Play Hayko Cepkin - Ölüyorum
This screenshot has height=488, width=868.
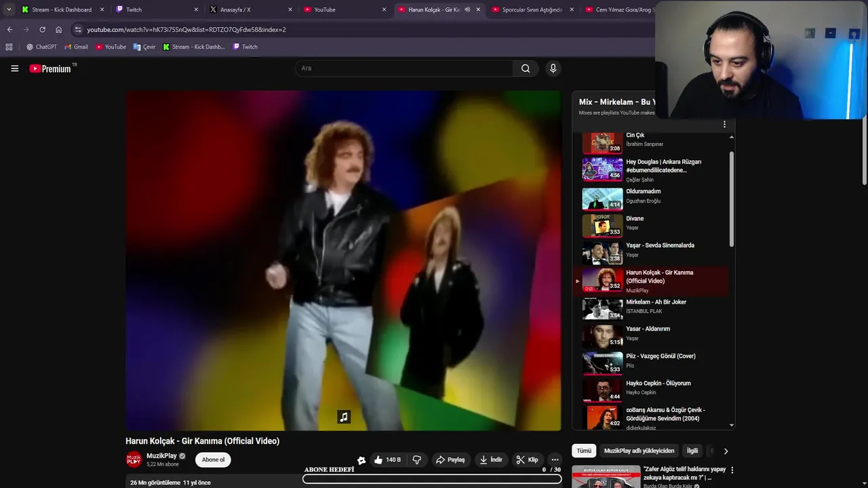click(x=654, y=390)
